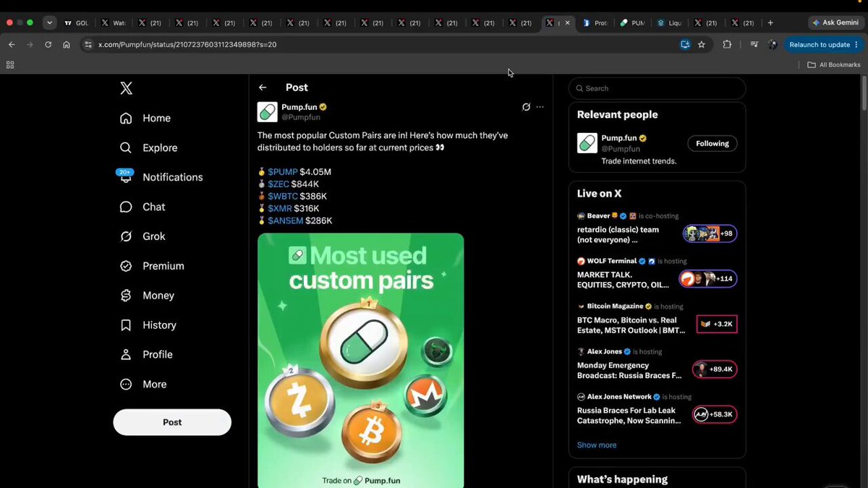Go to Home in the sidebar
The width and height of the screenshot is (868, 488).
(145, 118)
